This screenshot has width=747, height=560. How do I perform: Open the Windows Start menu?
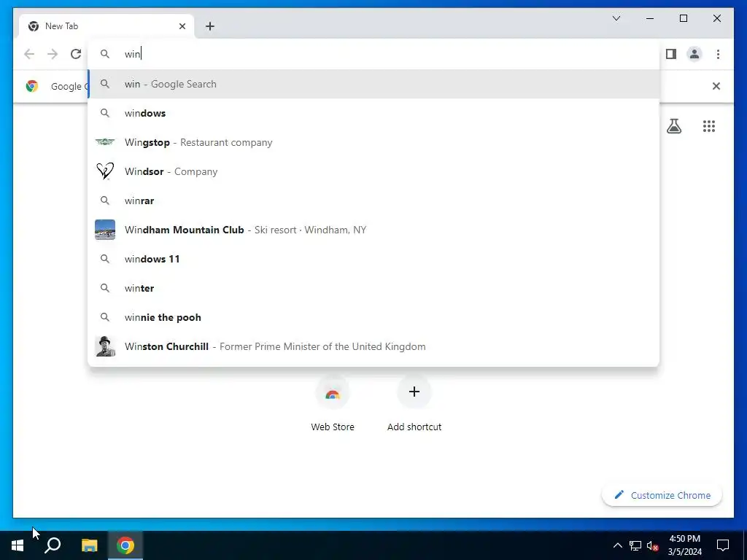(18, 545)
